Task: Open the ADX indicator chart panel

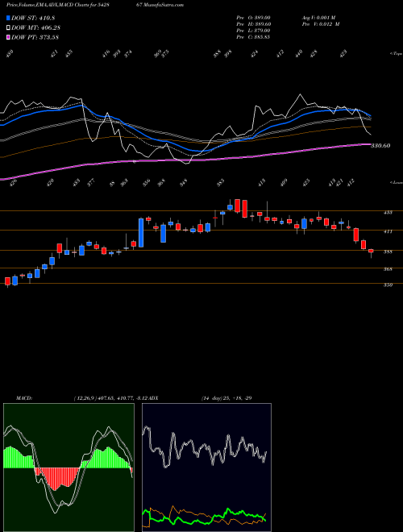Action: pyautogui.click(x=206, y=468)
